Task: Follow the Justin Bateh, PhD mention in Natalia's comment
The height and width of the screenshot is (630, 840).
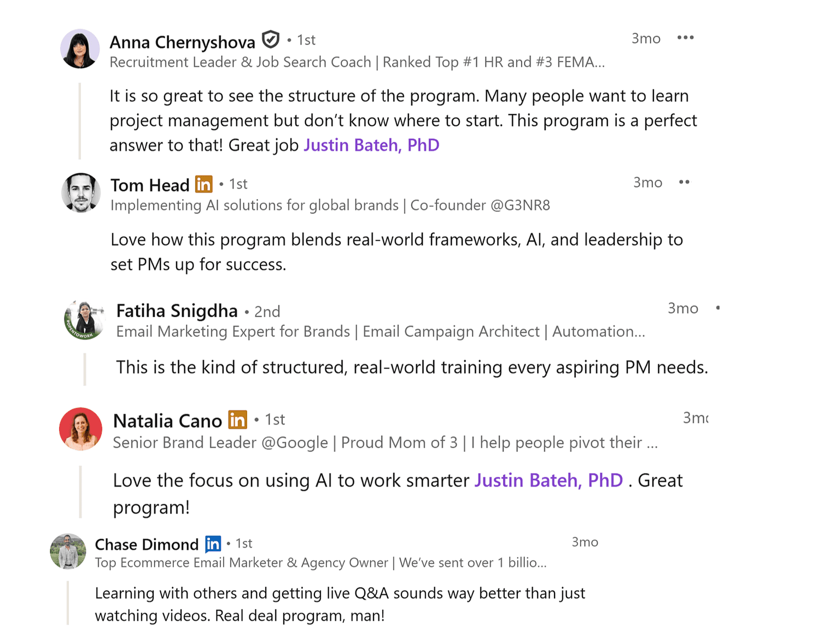Action: coord(549,480)
